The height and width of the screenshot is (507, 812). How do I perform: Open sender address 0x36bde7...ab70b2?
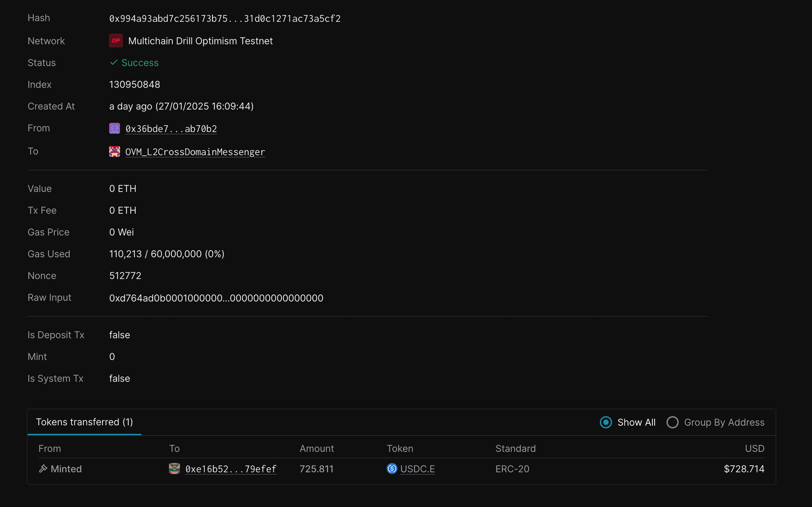(171, 129)
